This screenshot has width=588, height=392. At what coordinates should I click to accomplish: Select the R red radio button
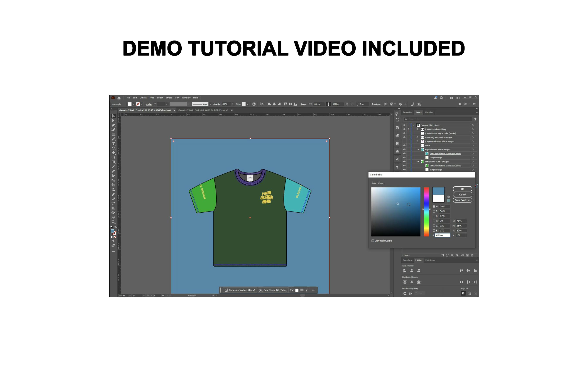click(x=434, y=221)
